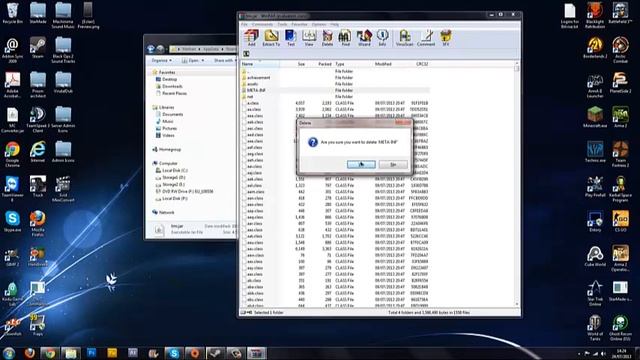Click the WinRAR vertical scrollbar

coord(517,184)
